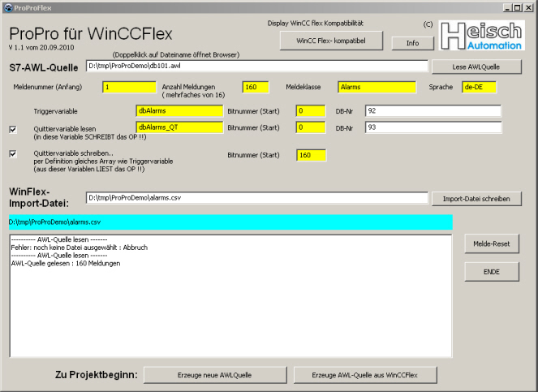
Task: Click the cyan status bar showing alarms.csv
Action: [230, 222]
